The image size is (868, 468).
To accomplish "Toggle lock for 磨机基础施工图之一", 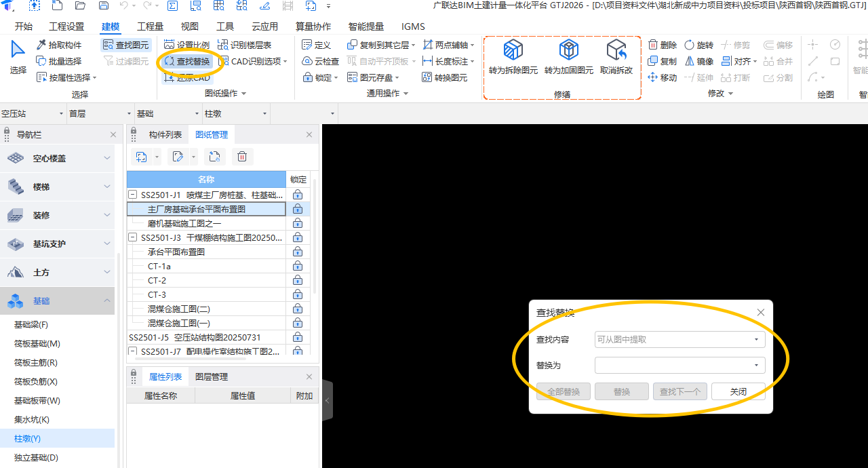I will (298, 223).
